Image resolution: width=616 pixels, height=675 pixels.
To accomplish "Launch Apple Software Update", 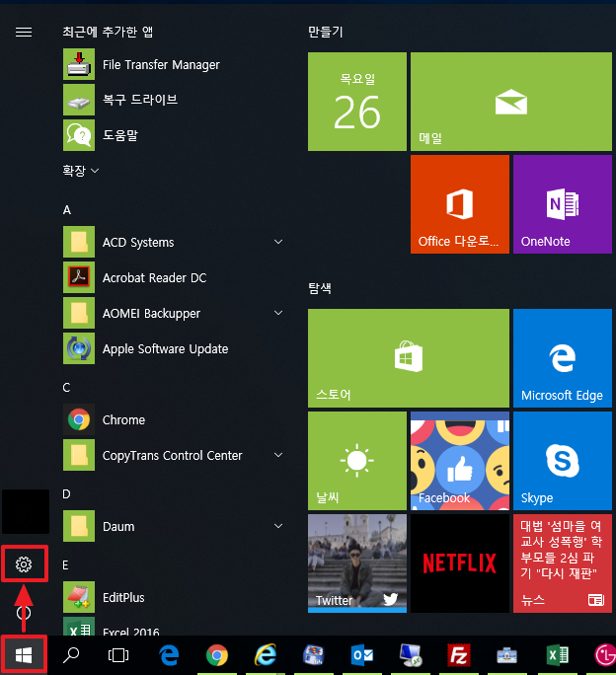I will click(173, 348).
